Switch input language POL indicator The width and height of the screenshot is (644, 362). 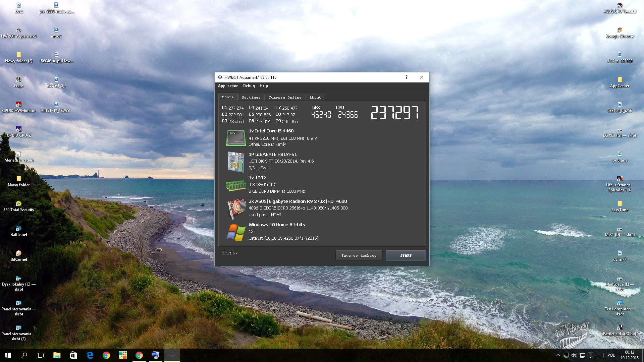click(611, 355)
